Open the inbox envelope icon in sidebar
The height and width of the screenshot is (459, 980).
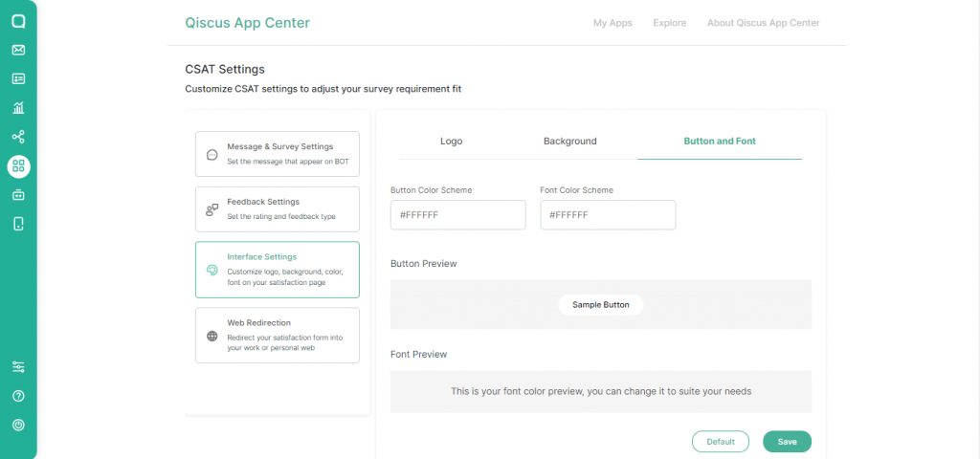tap(18, 50)
